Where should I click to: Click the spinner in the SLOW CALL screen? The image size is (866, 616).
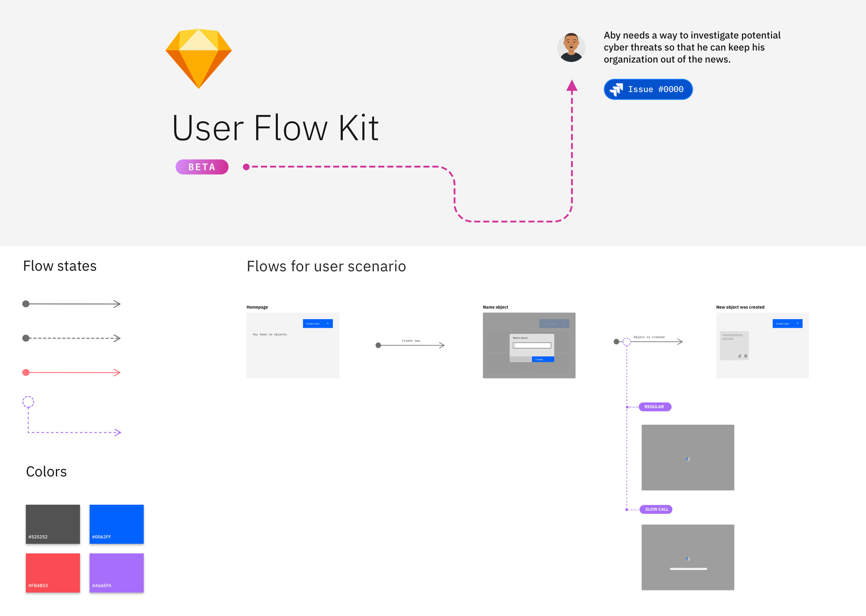click(x=688, y=559)
